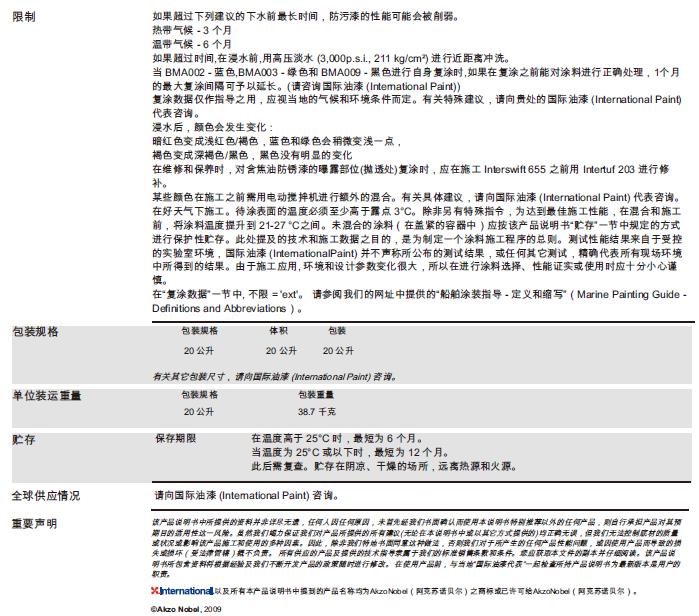Click the line 在温度高于 25°C 时，最短为 6 个月
Viewport: 699px width, 616px height.
coord(337,439)
